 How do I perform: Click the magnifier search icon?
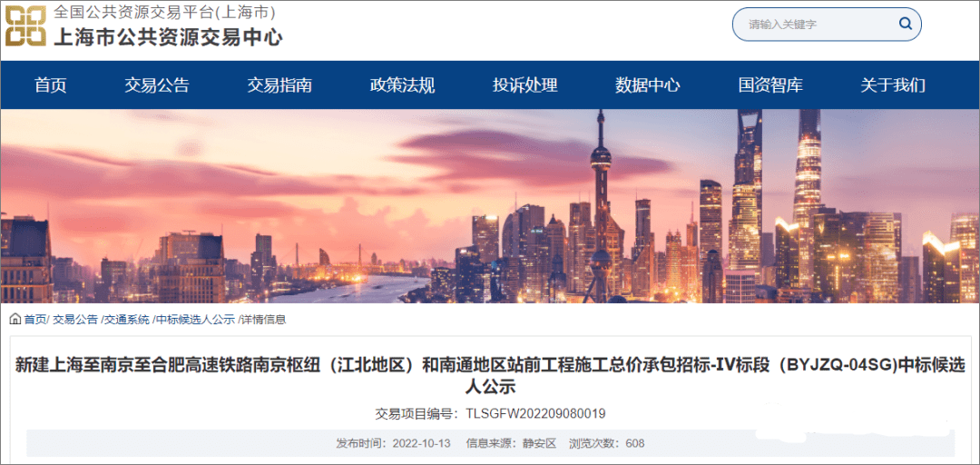point(905,25)
